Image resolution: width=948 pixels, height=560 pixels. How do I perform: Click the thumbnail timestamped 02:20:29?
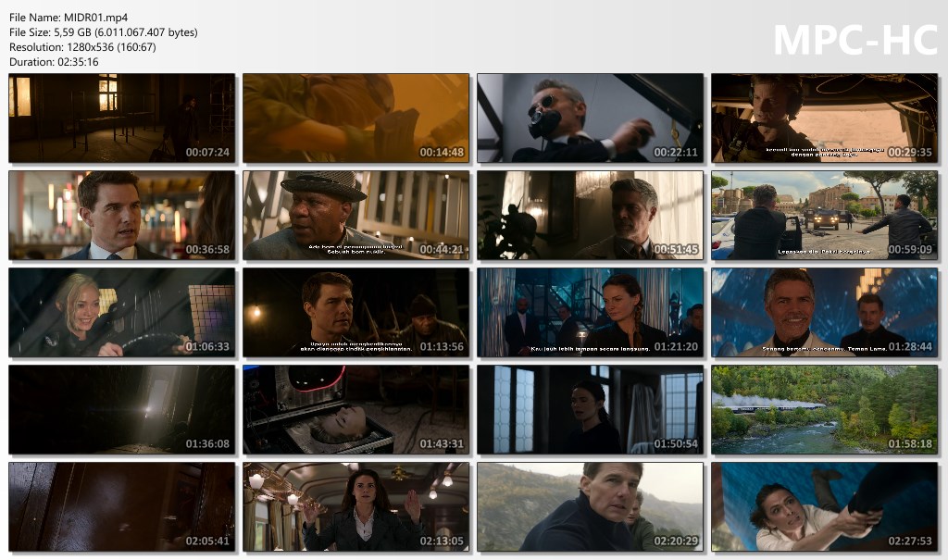pos(590,507)
